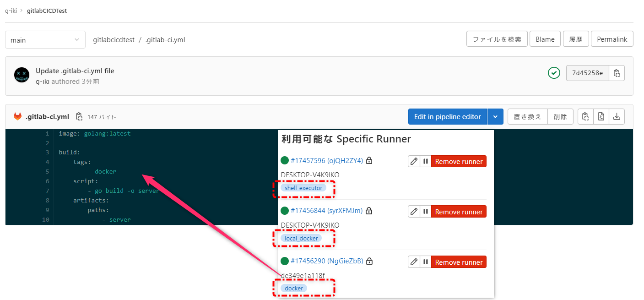
Task: Open commit 'Update .gitlab-ci.yml file'
Action: coord(75,71)
